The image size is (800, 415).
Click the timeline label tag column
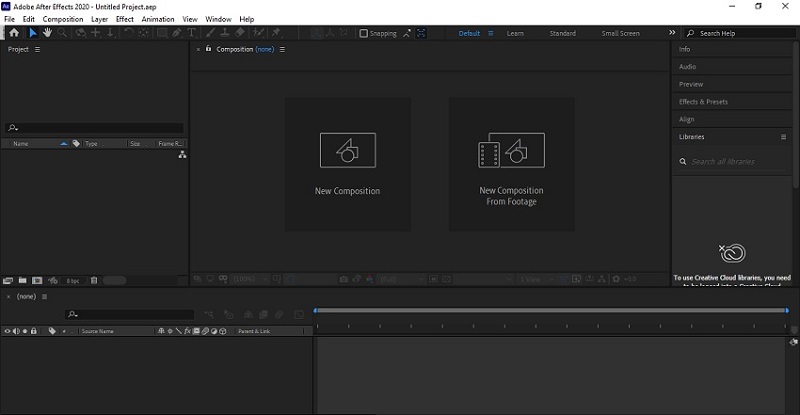point(52,331)
